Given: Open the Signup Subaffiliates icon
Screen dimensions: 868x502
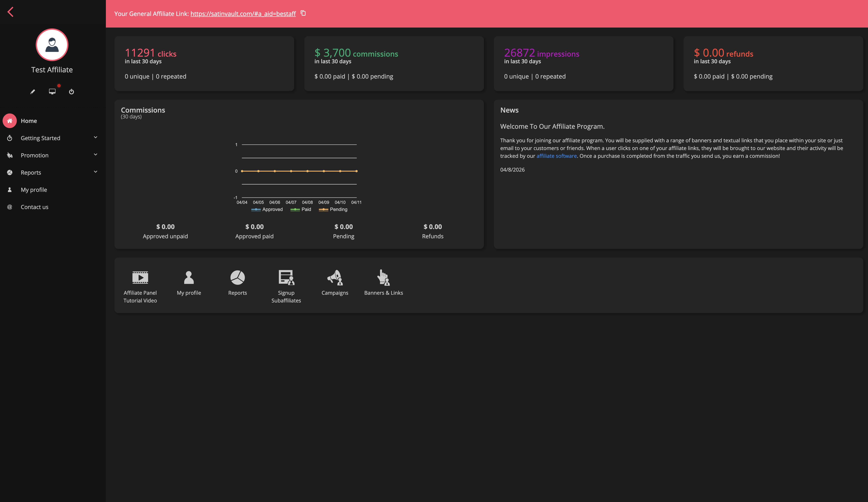Looking at the screenshot, I should pyautogui.click(x=286, y=278).
